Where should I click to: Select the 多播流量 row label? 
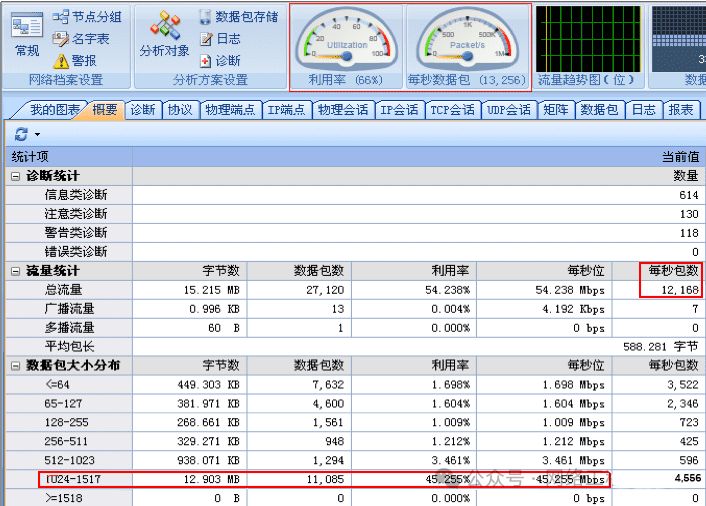click(69, 328)
